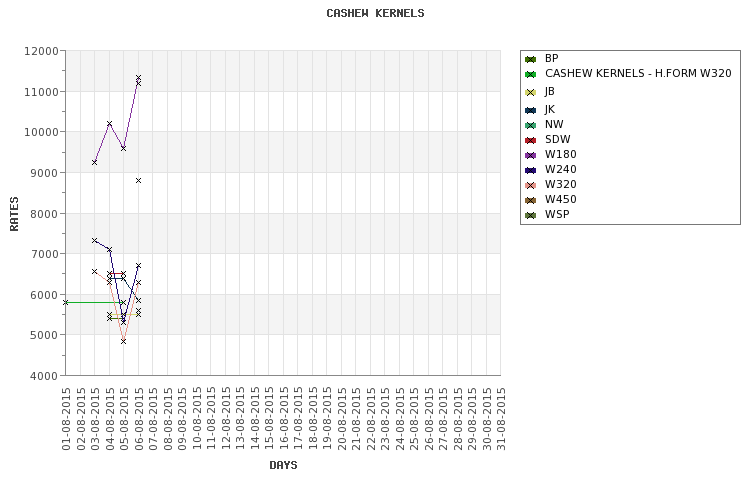Click the 31-08-2015 date label
Viewport: 750px width, 500px height.
(x=501, y=419)
